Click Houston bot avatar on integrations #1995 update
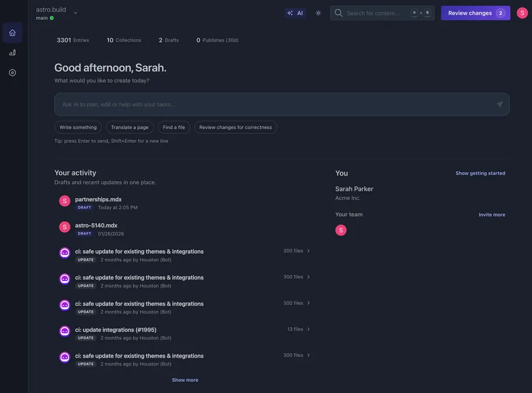532x393 pixels. coord(65,331)
